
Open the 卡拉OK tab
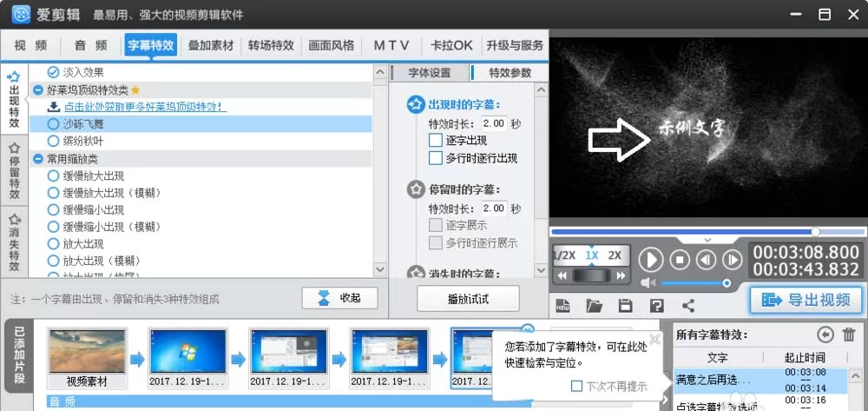tap(451, 45)
